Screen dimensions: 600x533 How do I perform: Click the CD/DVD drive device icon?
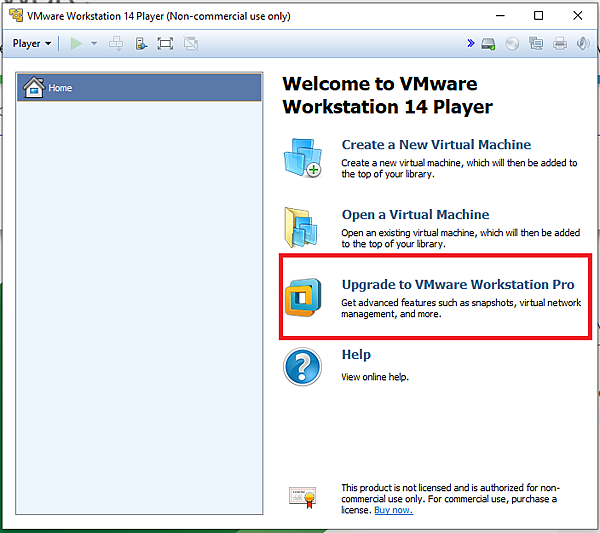[512, 44]
